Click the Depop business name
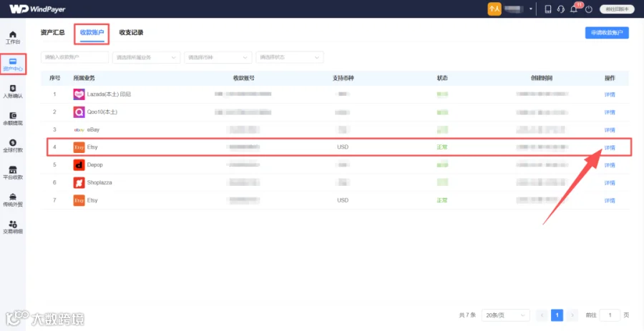The image size is (644, 331). click(95, 165)
